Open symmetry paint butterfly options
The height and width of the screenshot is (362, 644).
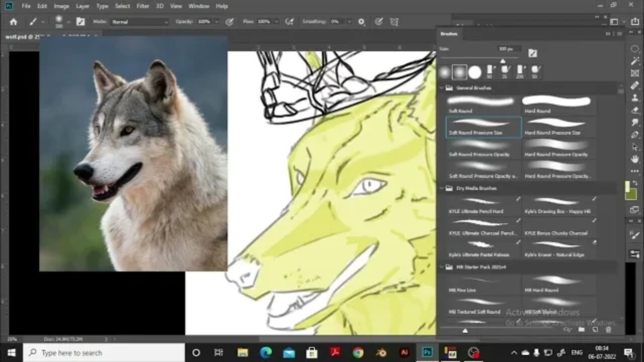(394, 22)
